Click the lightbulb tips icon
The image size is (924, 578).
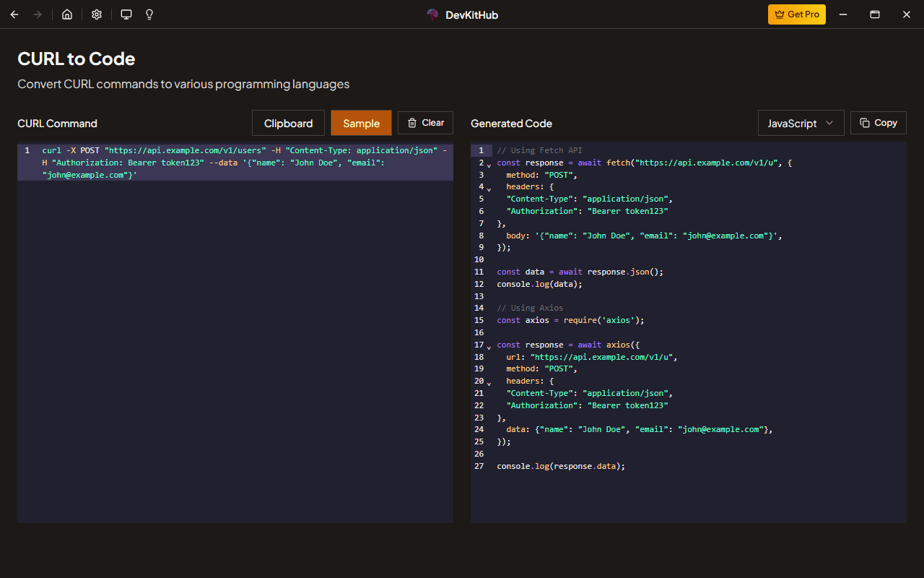click(x=149, y=14)
